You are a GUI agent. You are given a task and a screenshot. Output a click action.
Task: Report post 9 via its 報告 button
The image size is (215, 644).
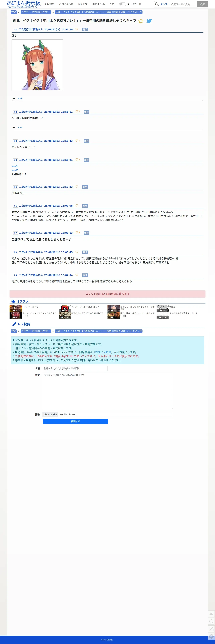85,275
